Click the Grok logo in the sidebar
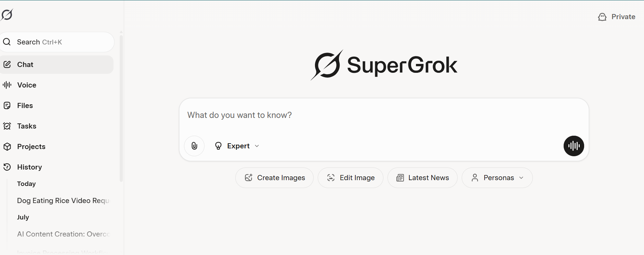The image size is (644, 255). pos(7,15)
